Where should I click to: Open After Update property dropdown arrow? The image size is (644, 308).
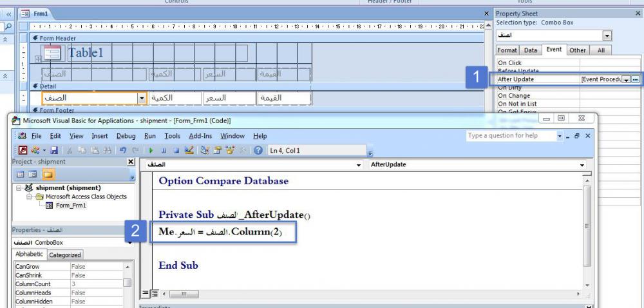click(627, 79)
